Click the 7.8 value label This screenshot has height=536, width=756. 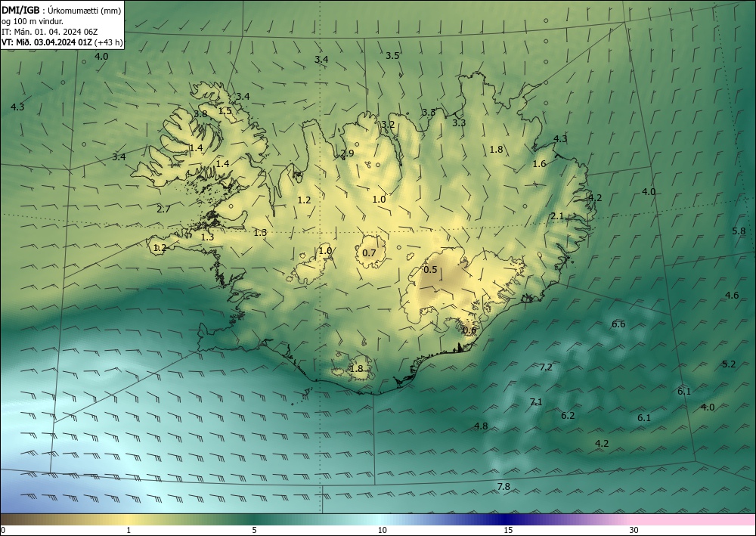pyautogui.click(x=503, y=487)
